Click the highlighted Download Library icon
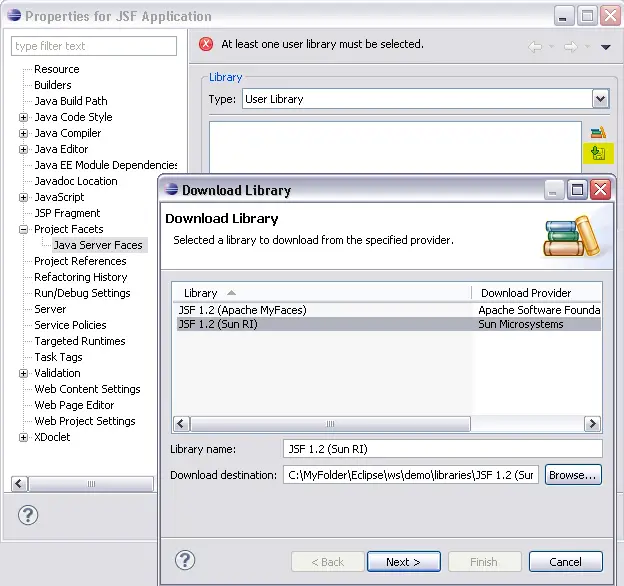The height and width of the screenshot is (586, 624). coord(598,153)
